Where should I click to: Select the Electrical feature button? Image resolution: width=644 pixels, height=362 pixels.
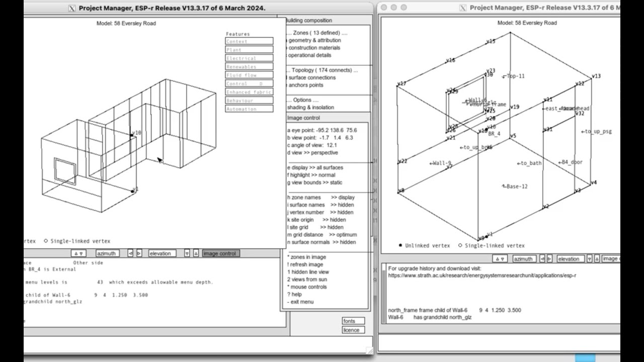(249, 58)
